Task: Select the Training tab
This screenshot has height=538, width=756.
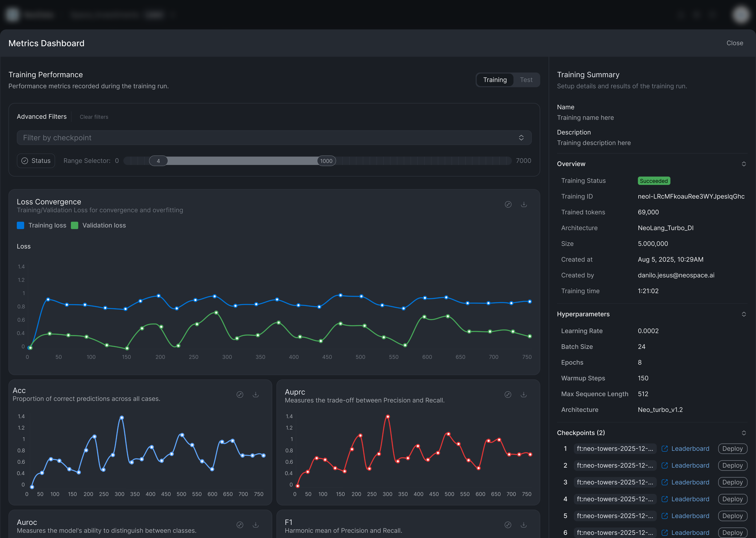Action: tap(494, 80)
